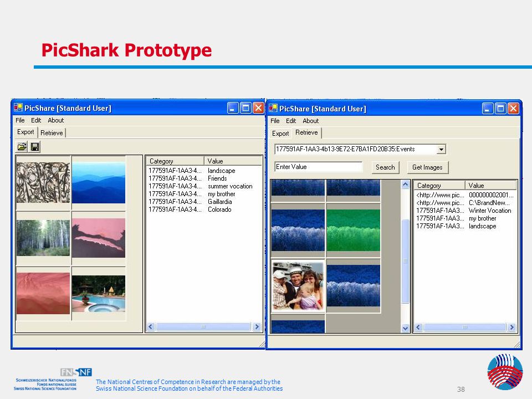Select Export tab in left window
Image resolution: width=532 pixels, height=399 pixels.
[x=26, y=132]
